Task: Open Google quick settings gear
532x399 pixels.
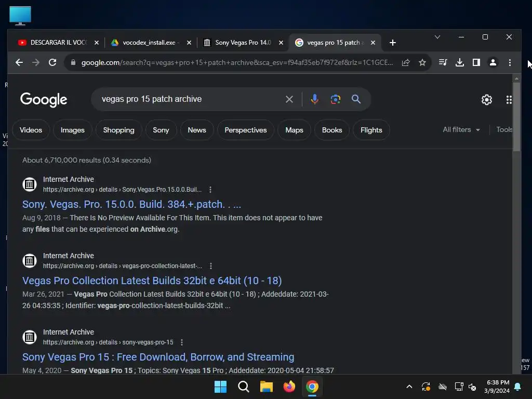Action: point(486,100)
